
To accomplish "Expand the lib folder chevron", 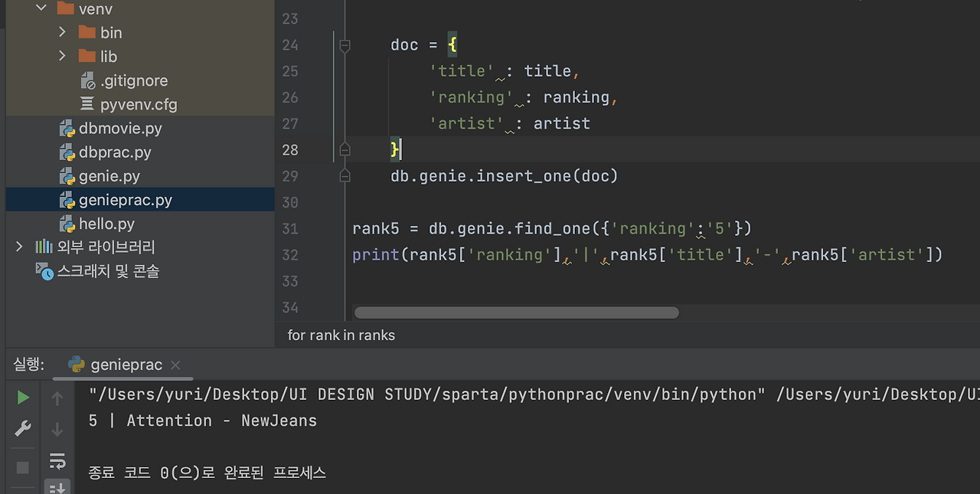I will coord(63,56).
